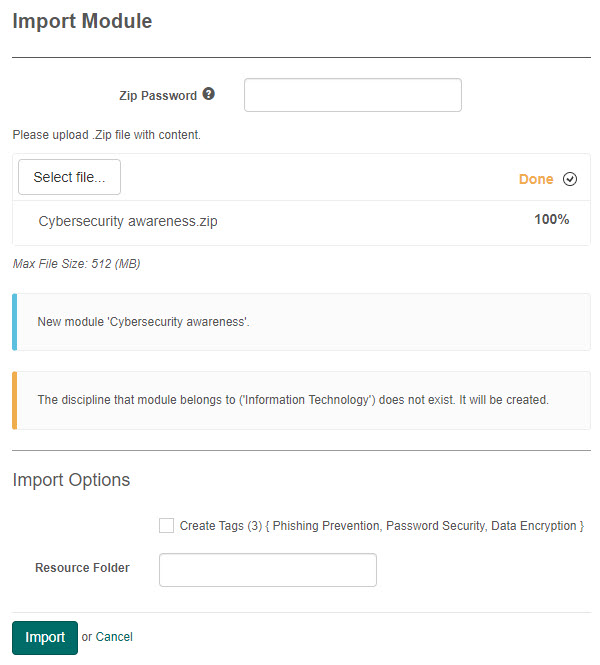600x665 pixels.
Task: Click the Zip Password help question-mark icon
Action: click(209, 94)
